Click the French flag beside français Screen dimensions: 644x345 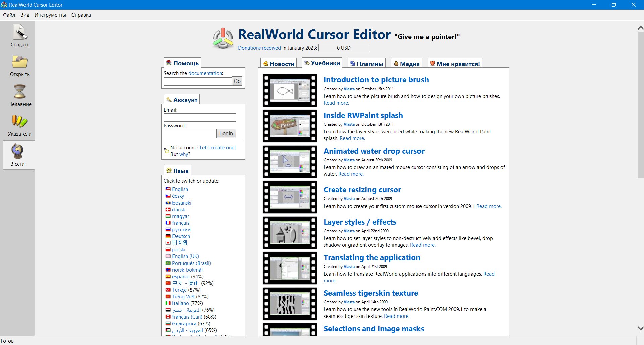click(168, 223)
